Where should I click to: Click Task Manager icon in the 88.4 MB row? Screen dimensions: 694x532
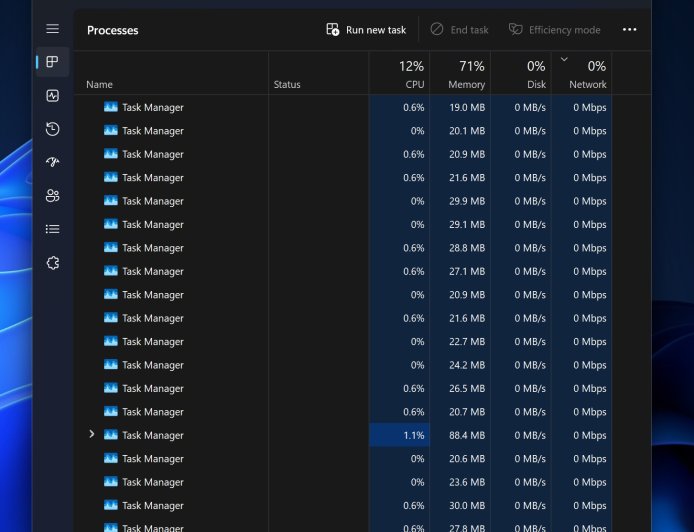pyautogui.click(x=111, y=435)
